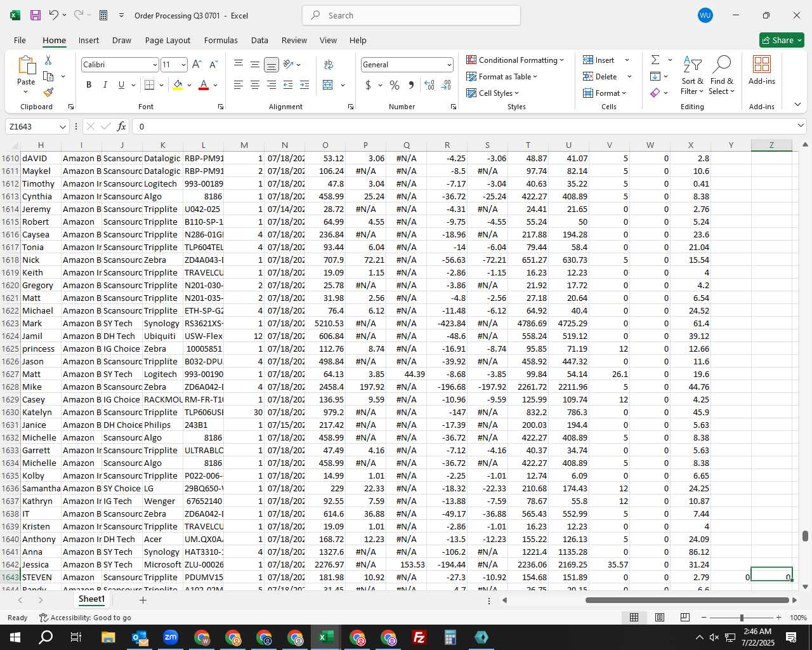This screenshot has height=650, width=812.
Task: Increase the cell indent
Action: click(304, 85)
